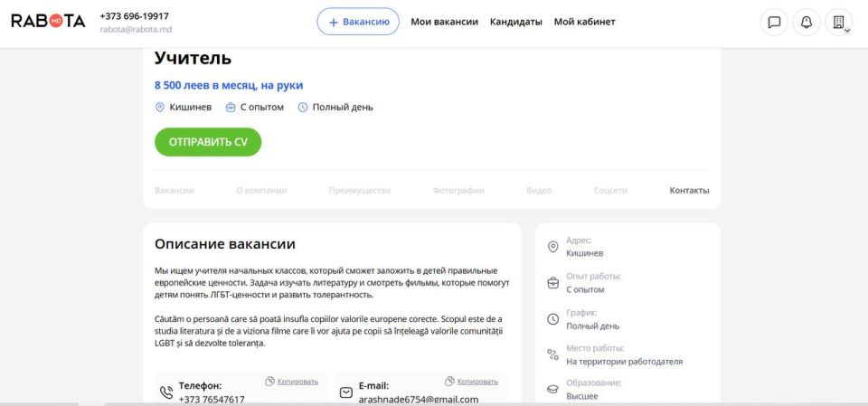Copy the e-mail address via Копировать

471,381
